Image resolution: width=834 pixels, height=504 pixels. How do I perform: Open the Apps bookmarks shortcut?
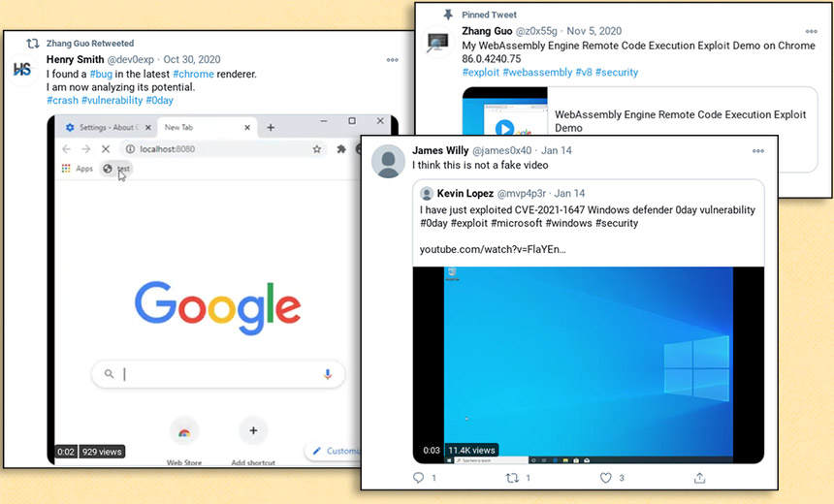[78, 169]
